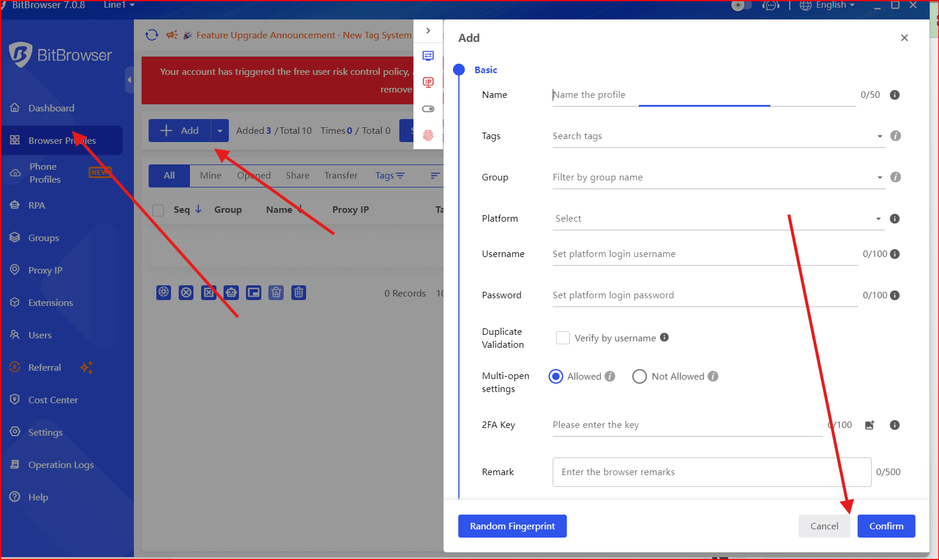Click the refresh icon beside announcement

(152, 35)
